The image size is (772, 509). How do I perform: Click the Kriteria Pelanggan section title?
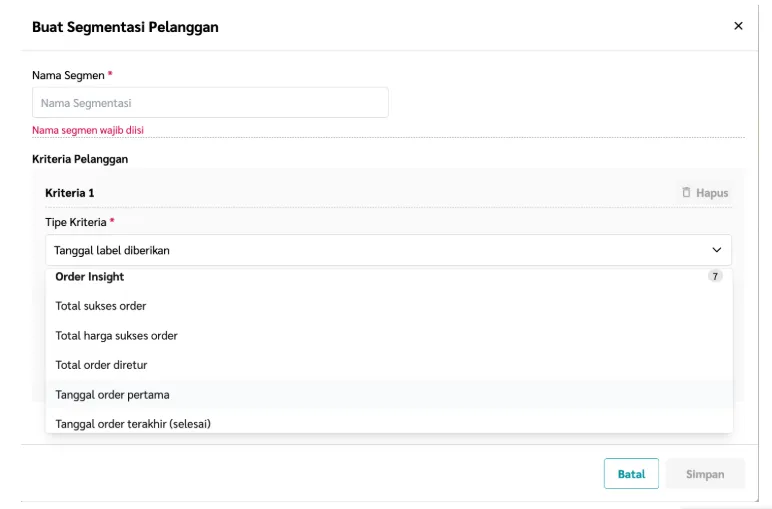[80, 159]
